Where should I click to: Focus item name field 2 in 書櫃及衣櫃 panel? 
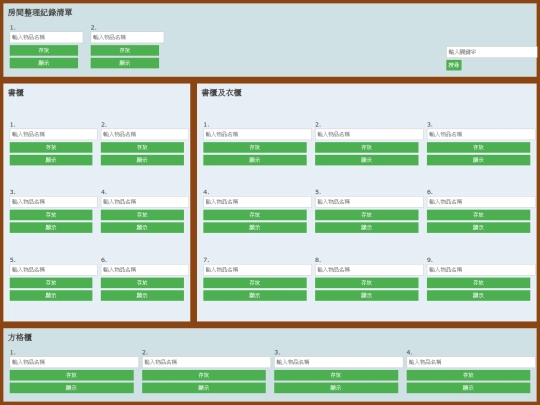tap(369, 134)
